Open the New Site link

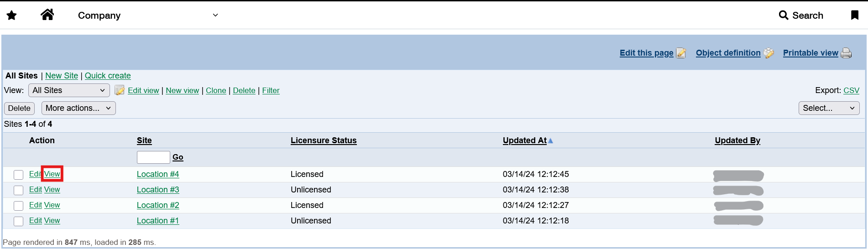click(x=62, y=76)
